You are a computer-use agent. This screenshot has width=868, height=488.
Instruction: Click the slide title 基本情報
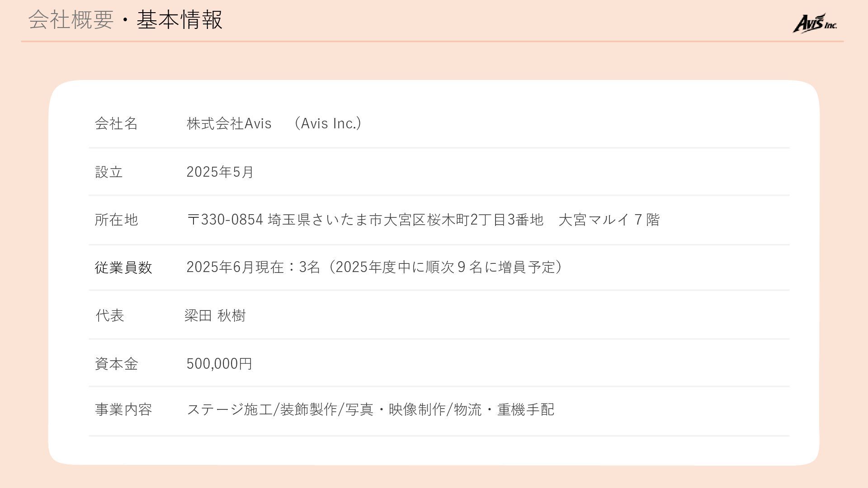point(179,20)
